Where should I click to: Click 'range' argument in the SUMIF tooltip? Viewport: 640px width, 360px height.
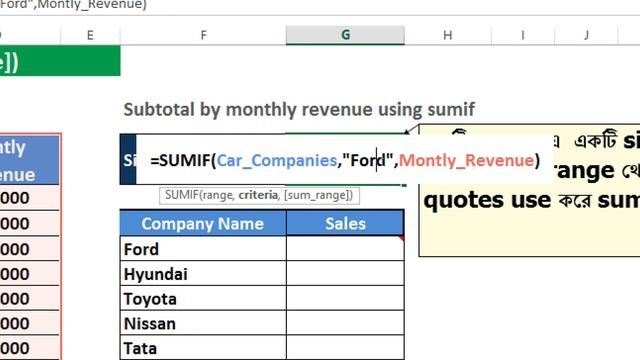(218, 195)
